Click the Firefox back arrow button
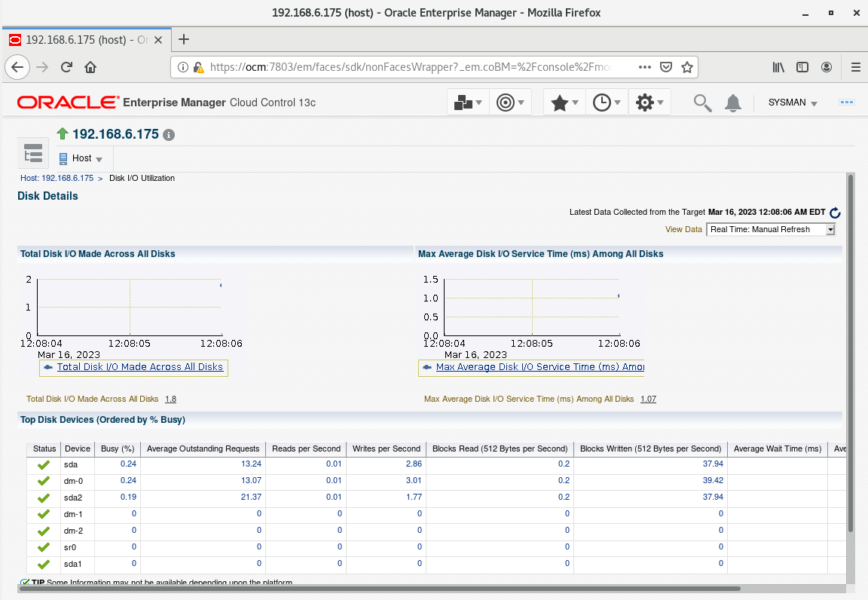The width and height of the screenshot is (868, 600). tap(17, 67)
